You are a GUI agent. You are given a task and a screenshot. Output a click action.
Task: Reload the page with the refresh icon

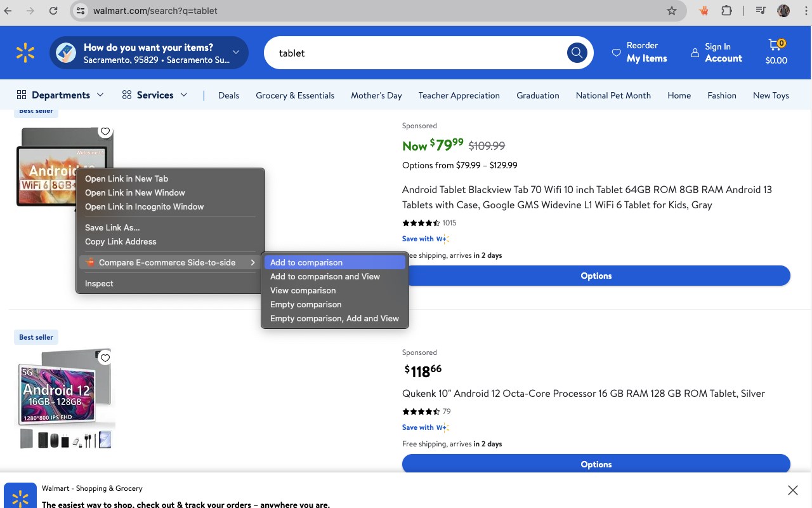point(53,11)
